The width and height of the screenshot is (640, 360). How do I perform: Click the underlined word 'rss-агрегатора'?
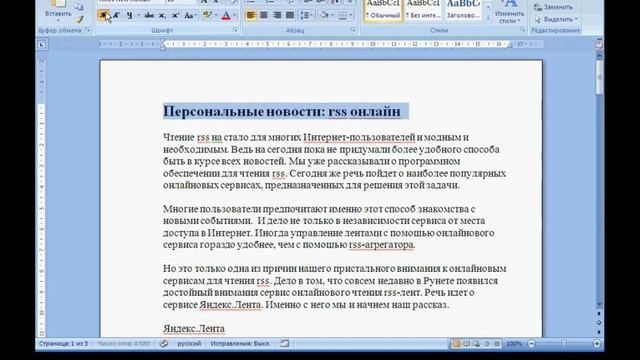click(x=382, y=244)
